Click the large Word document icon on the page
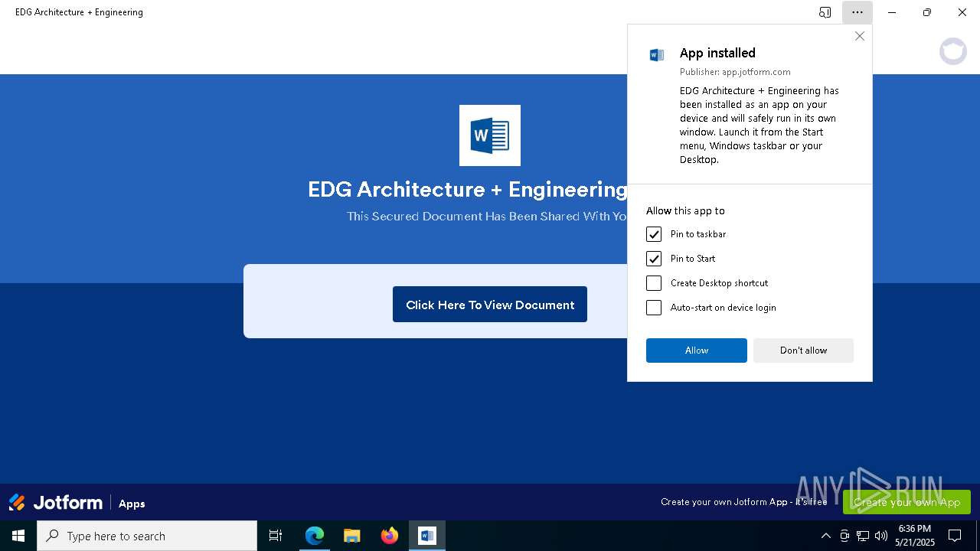 tap(490, 135)
